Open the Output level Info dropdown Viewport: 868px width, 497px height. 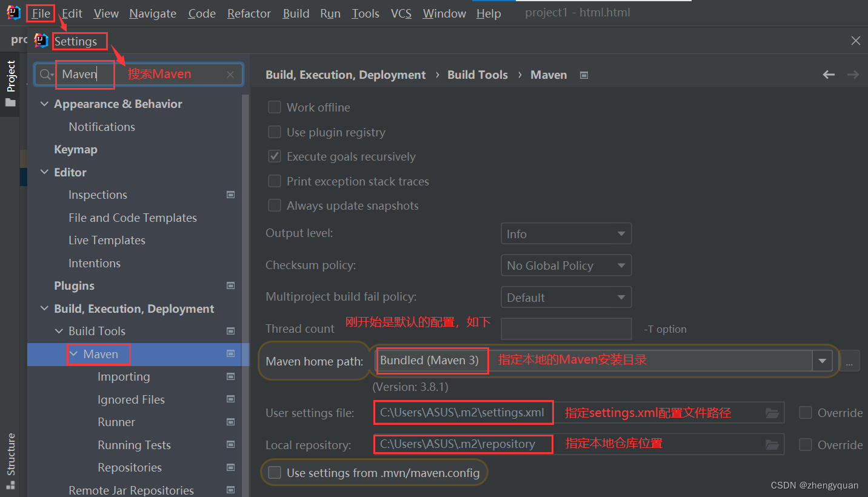click(x=566, y=233)
